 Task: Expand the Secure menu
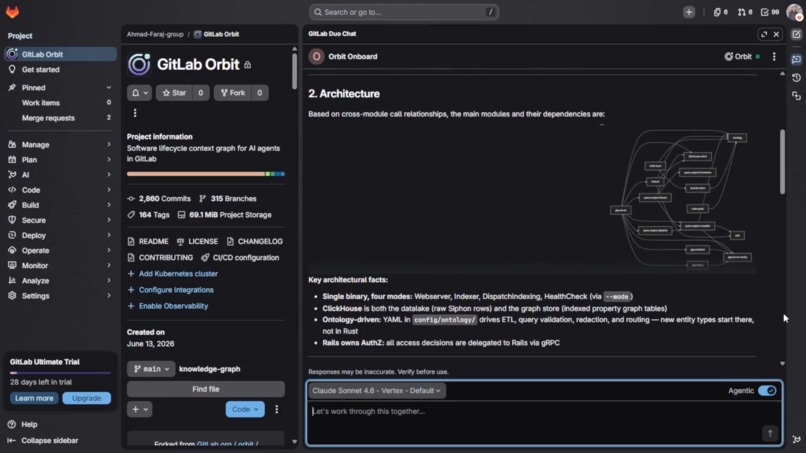(x=61, y=220)
